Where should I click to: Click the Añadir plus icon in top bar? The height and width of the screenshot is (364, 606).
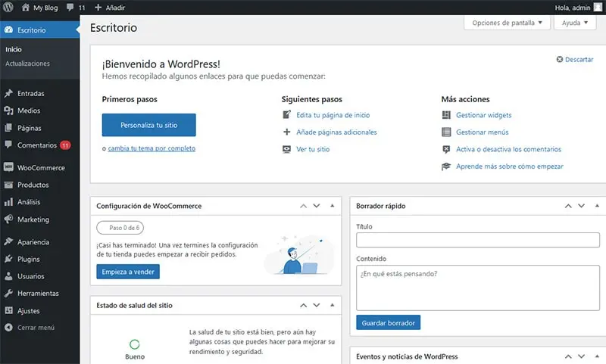[98, 8]
